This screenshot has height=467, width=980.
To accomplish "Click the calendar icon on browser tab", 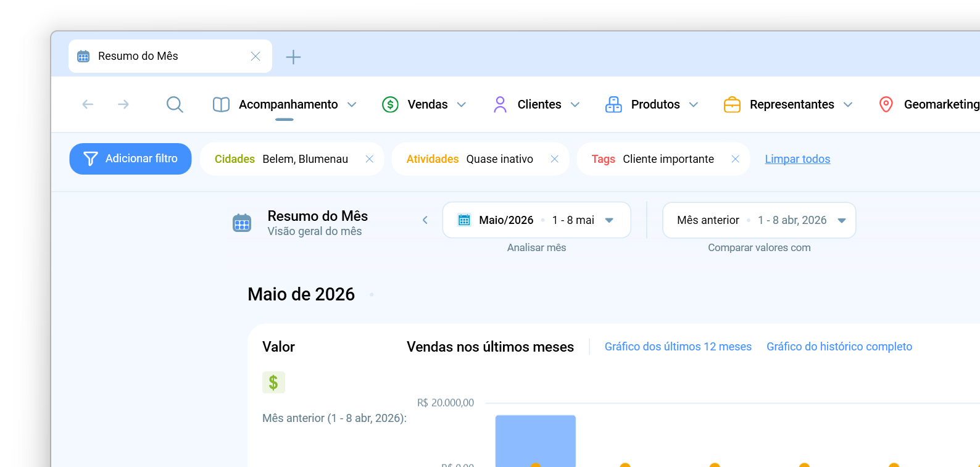I will pyautogui.click(x=83, y=56).
